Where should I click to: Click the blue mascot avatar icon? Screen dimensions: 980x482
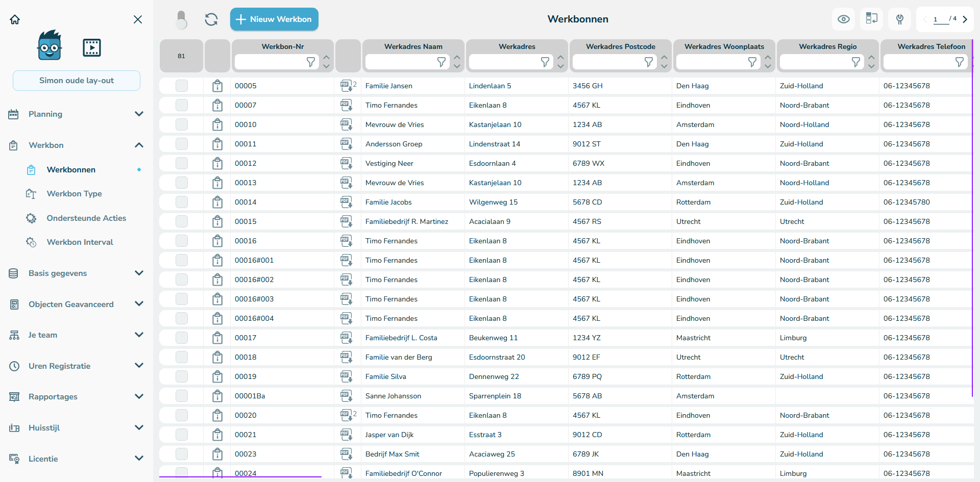click(50, 45)
